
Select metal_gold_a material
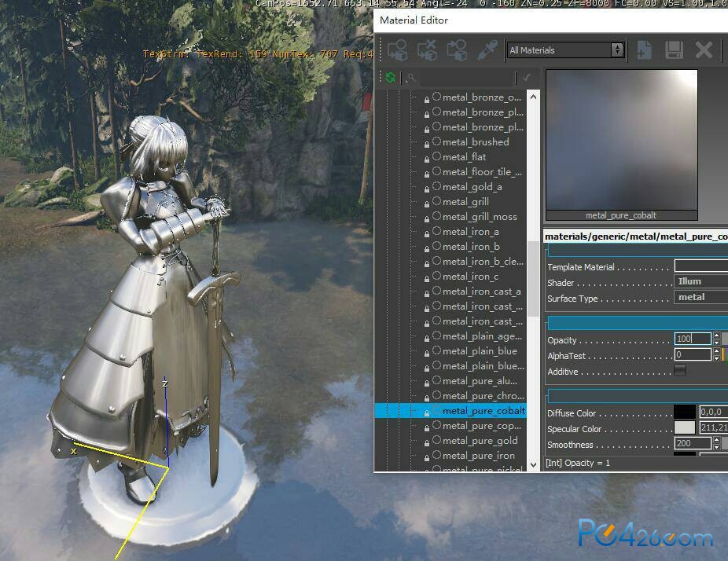pos(472,187)
